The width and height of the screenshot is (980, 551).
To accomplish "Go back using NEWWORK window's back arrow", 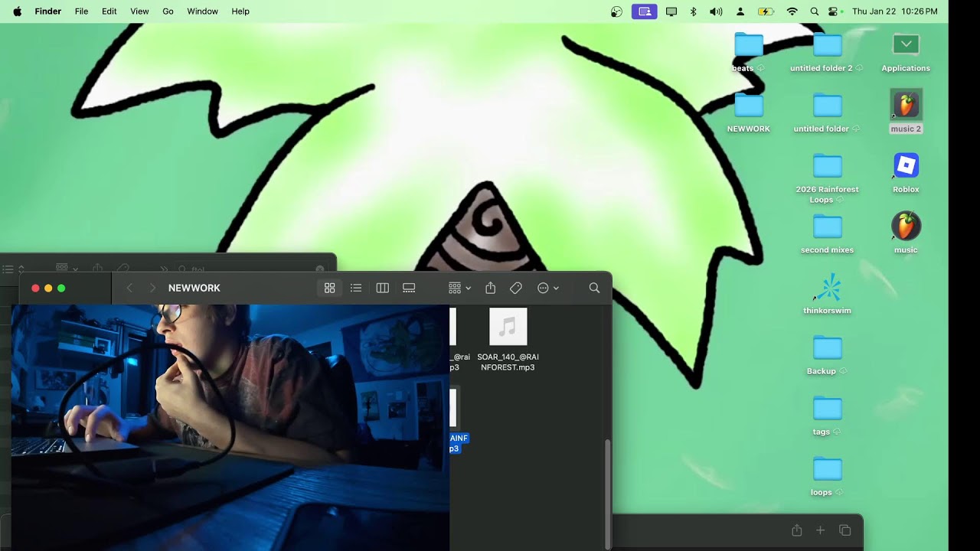I will tap(129, 288).
